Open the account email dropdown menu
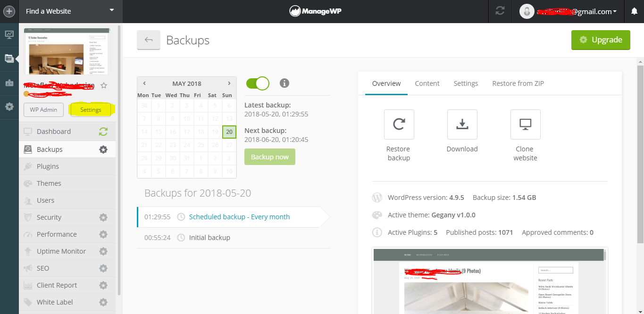The image size is (644, 314). tap(577, 12)
